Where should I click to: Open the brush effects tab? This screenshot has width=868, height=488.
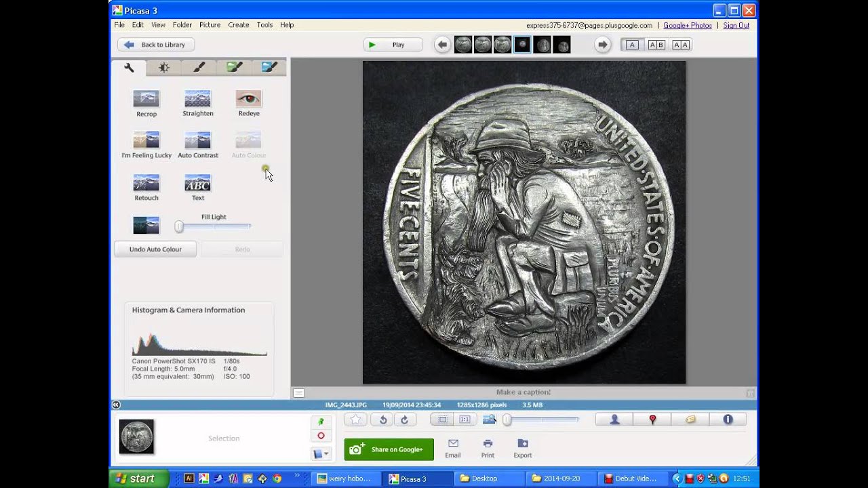[x=199, y=68]
